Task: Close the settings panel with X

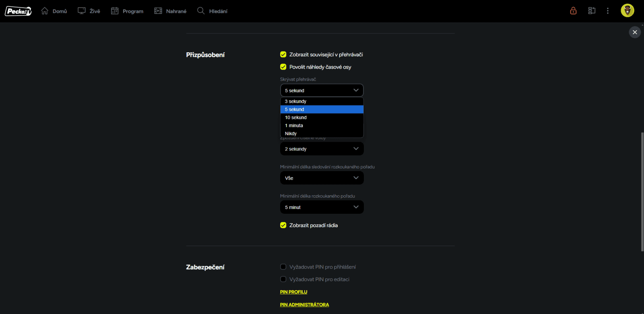Action: tap(635, 32)
